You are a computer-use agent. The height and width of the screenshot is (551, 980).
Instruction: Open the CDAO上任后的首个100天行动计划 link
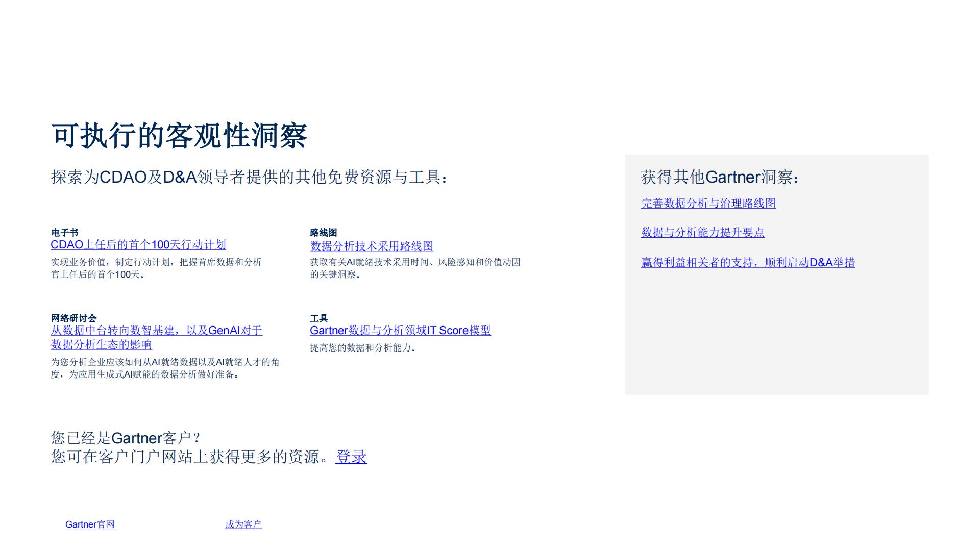click(x=138, y=245)
